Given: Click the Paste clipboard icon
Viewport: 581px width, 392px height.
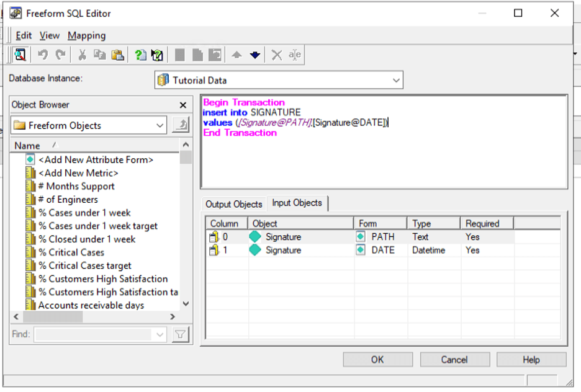Looking at the screenshot, I should pos(117,55).
